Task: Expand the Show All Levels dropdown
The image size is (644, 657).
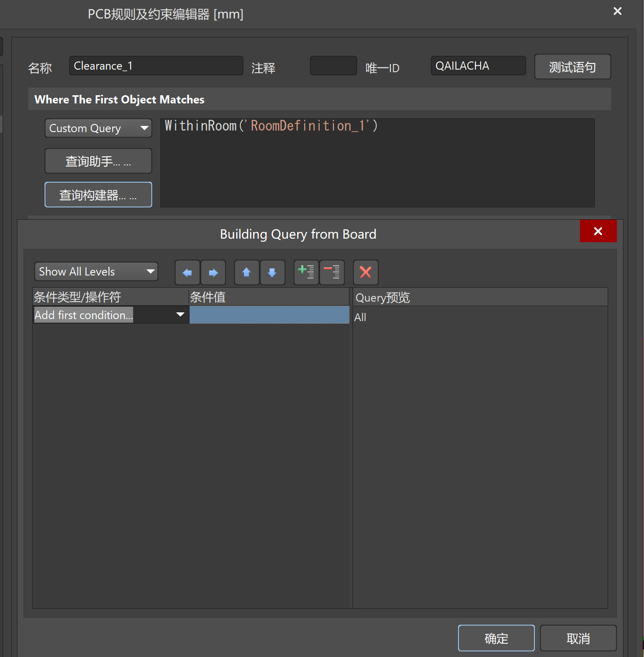Action: [x=96, y=271]
